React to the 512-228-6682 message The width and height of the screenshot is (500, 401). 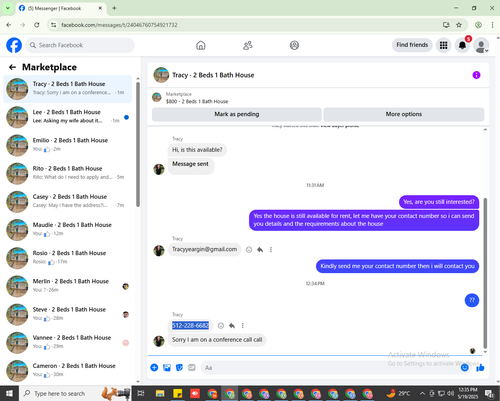(221, 326)
